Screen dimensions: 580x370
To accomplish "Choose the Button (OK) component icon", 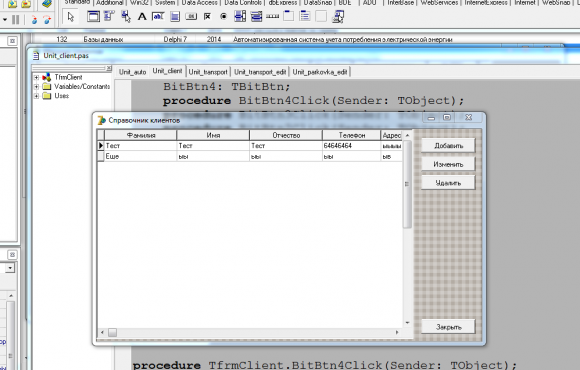I will (x=191, y=17).
